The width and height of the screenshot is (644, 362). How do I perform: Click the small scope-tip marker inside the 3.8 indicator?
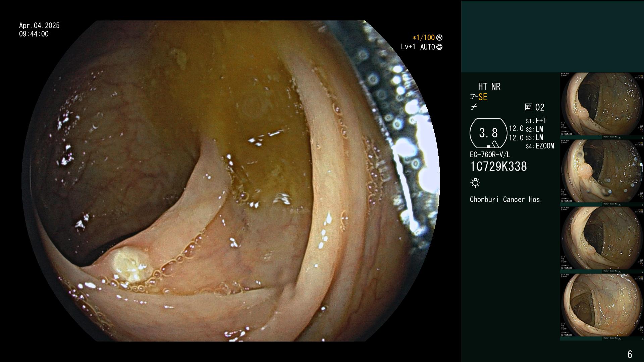coord(488,146)
